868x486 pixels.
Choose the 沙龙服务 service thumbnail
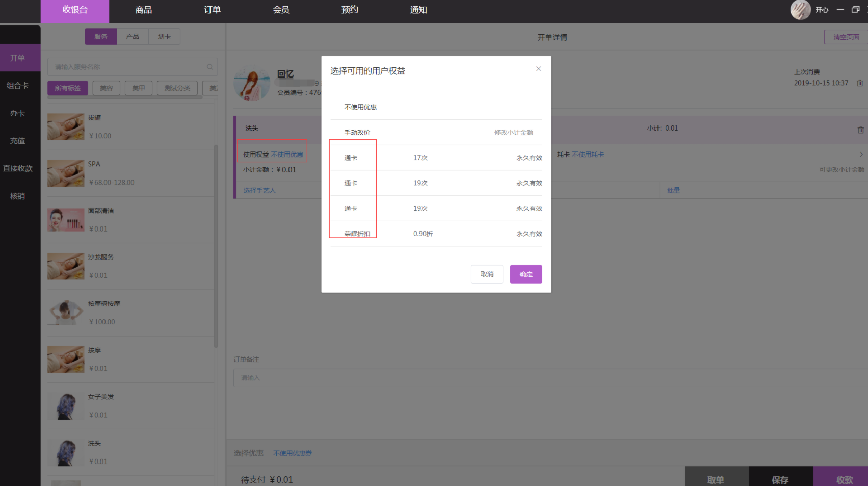[x=66, y=266]
